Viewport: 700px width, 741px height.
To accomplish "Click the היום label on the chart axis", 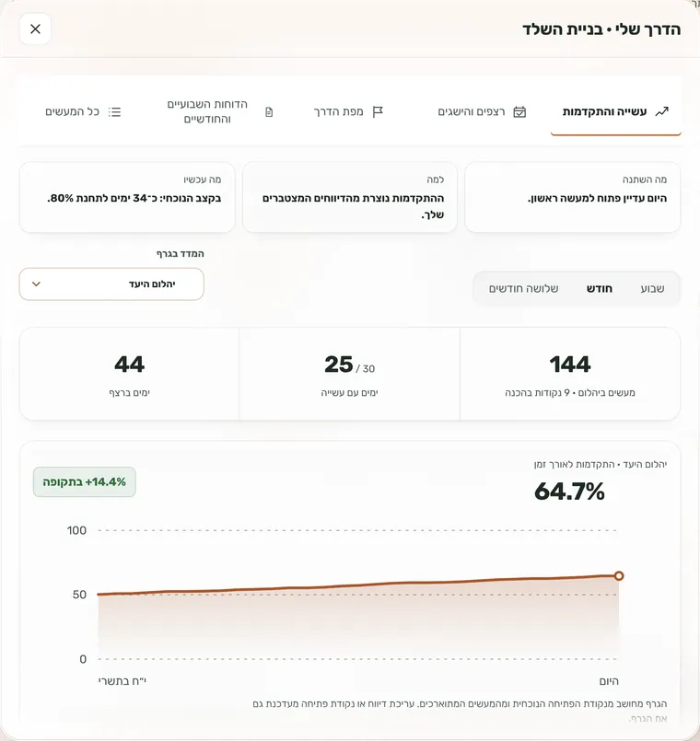I will point(609,681).
